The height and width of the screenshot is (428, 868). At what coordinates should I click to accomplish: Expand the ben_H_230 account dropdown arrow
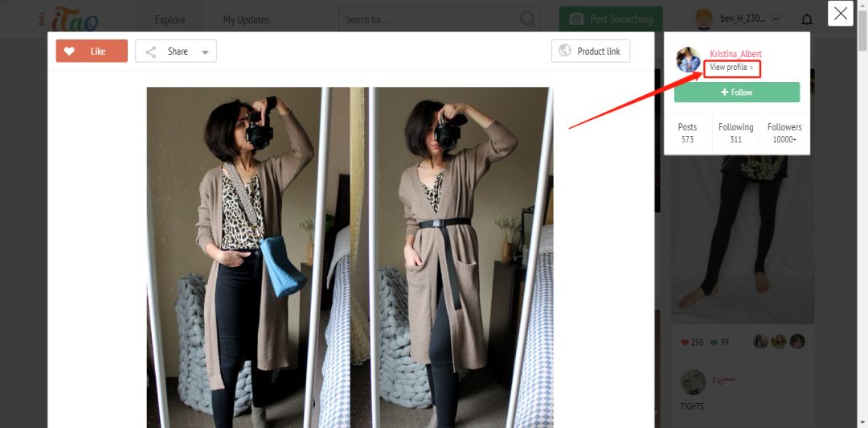(776, 19)
